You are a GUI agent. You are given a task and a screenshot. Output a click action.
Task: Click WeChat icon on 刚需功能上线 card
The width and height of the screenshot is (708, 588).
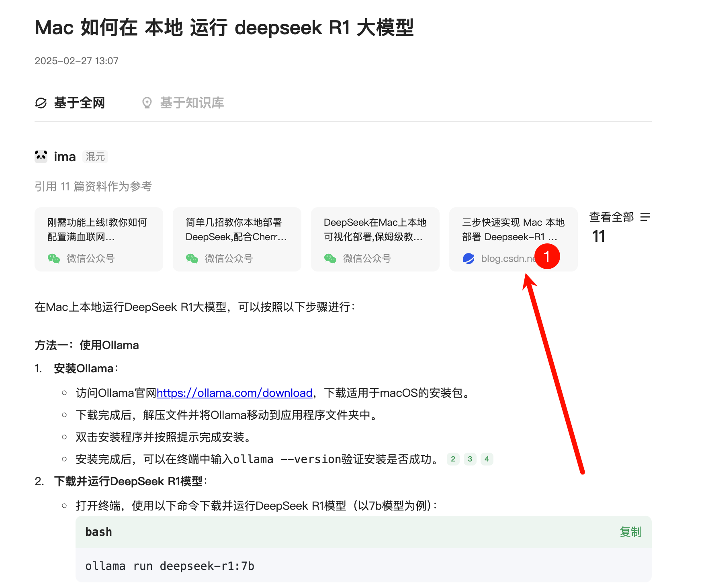point(54,259)
